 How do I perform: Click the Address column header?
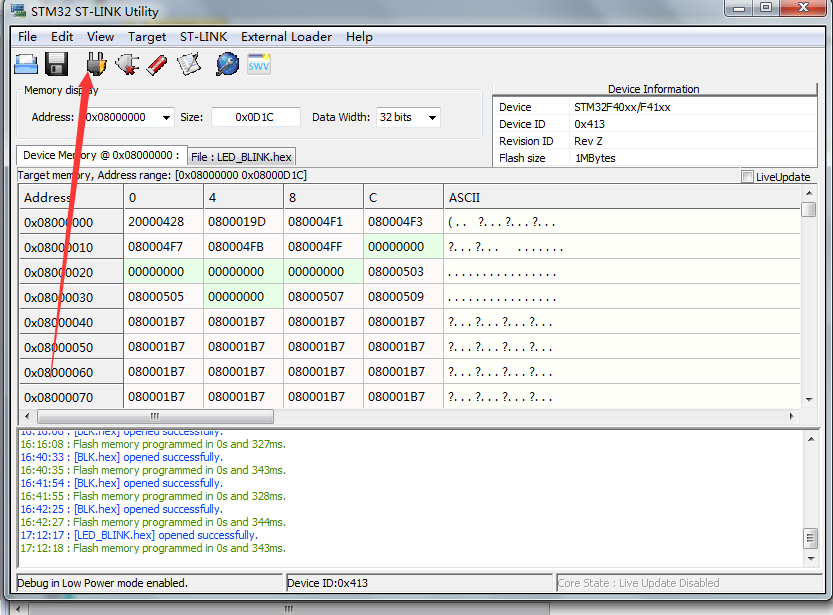[x=71, y=198]
